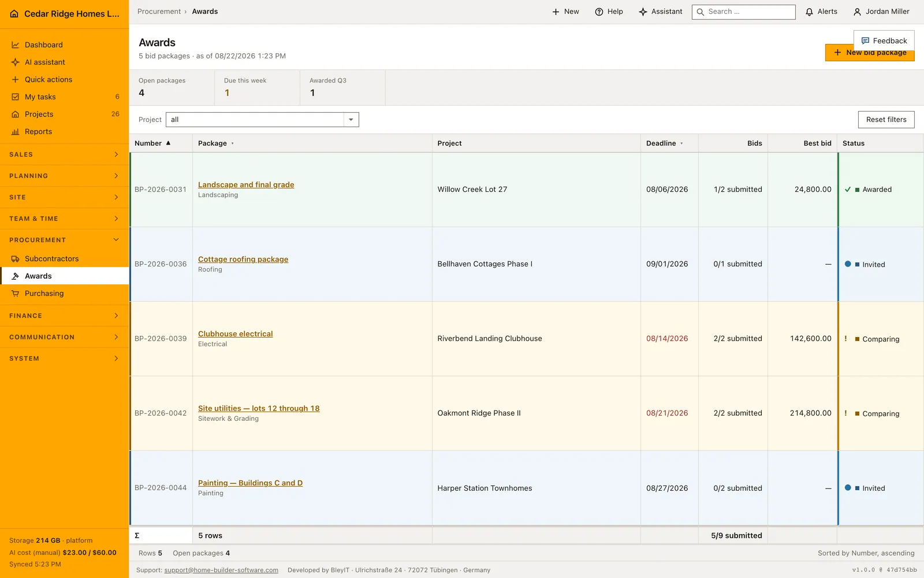Click the Feedback button
Image resolution: width=924 pixels, height=578 pixels.
pos(884,40)
